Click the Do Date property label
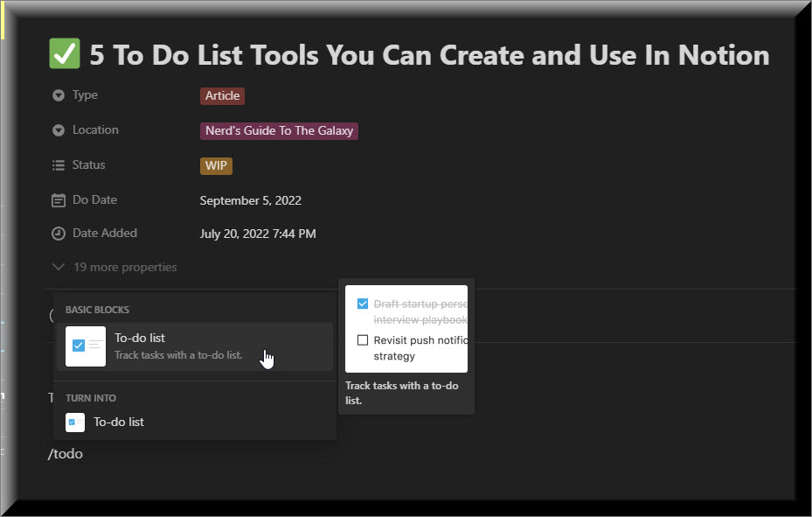812x517 pixels. click(94, 200)
